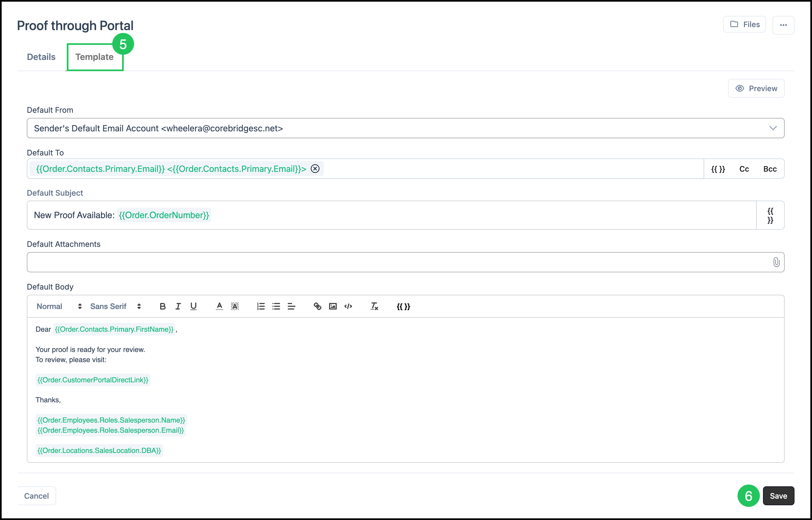Insert a hyperlink using link icon
The width and height of the screenshot is (812, 520).
pyautogui.click(x=317, y=306)
